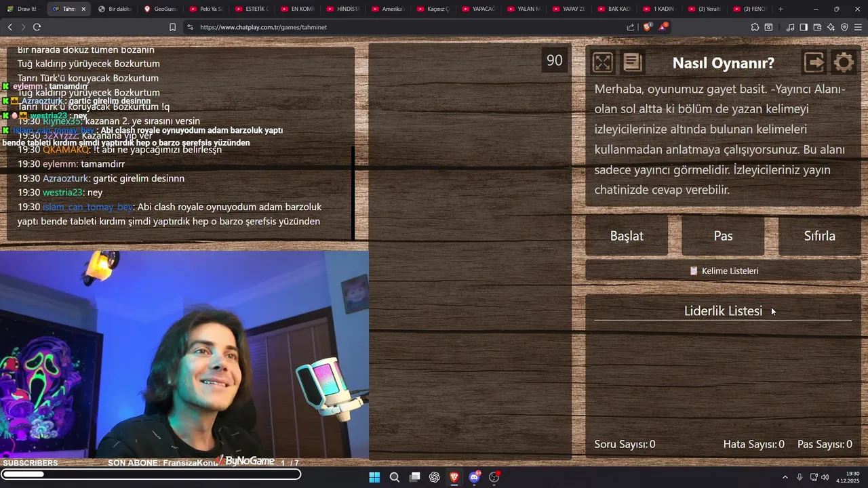Open the Brave wallet icon
Viewport: 868px width, 488px height.
(x=817, y=27)
